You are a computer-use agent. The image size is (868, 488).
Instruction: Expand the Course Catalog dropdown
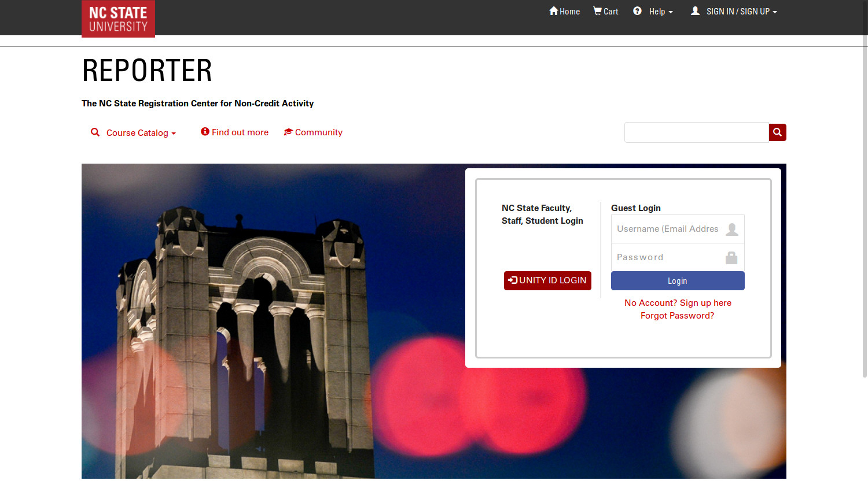134,132
